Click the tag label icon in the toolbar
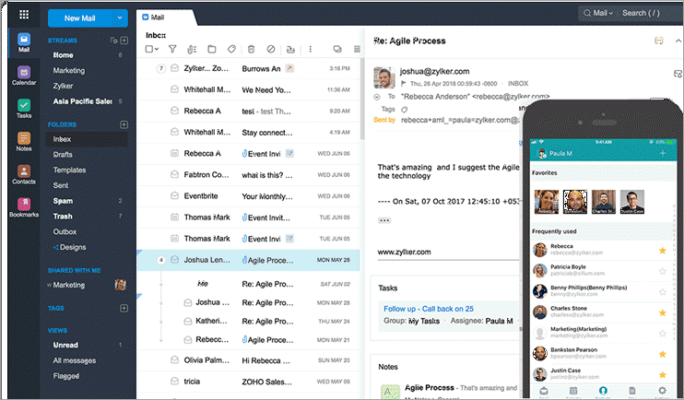The height and width of the screenshot is (400, 684). point(232,49)
